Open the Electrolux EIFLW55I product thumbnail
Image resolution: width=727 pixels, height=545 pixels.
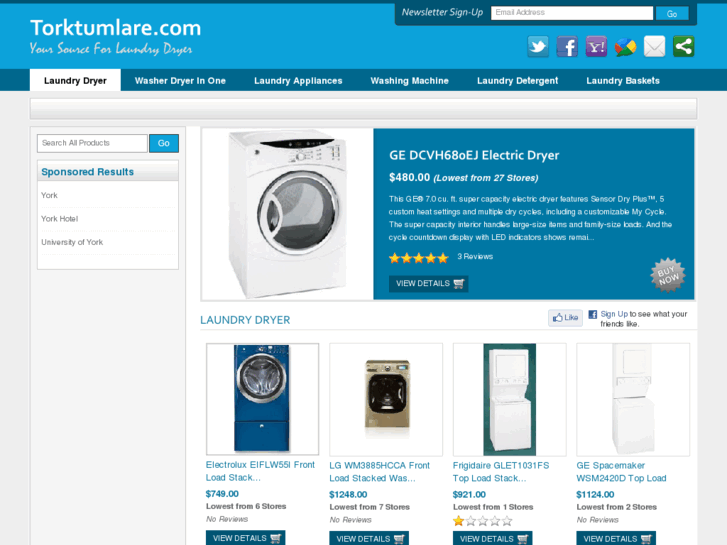(x=262, y=398)
